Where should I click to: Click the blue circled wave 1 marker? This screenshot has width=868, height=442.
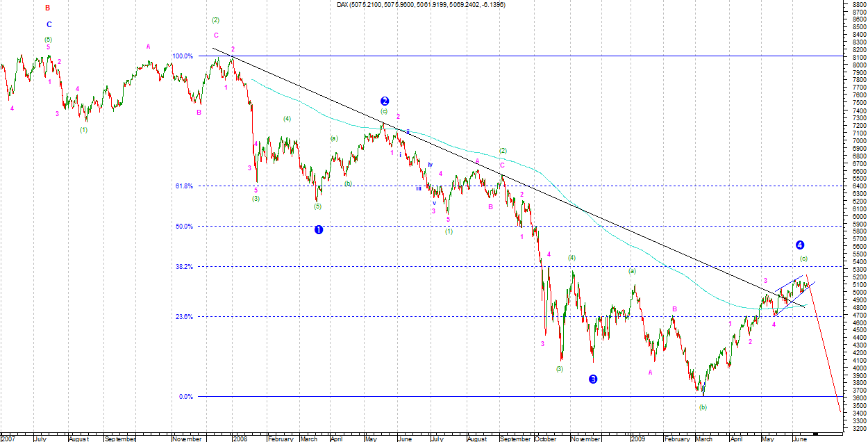(x=319, y=230)
